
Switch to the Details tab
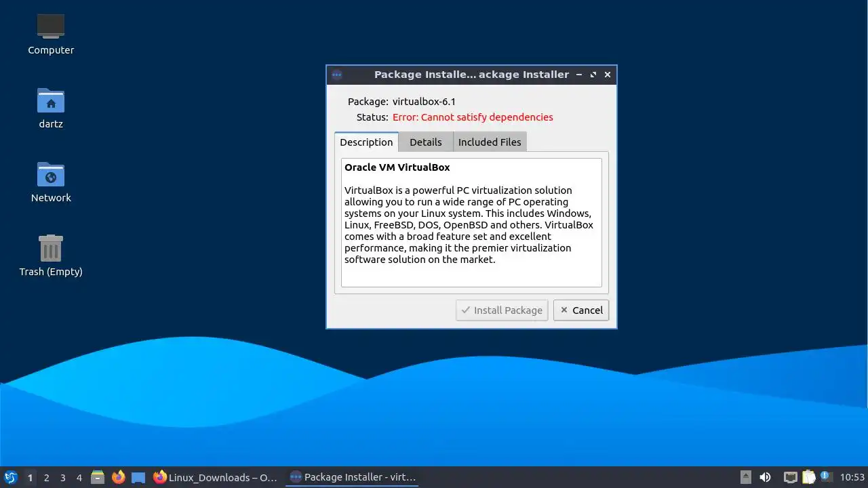click(x=426, y=142)
